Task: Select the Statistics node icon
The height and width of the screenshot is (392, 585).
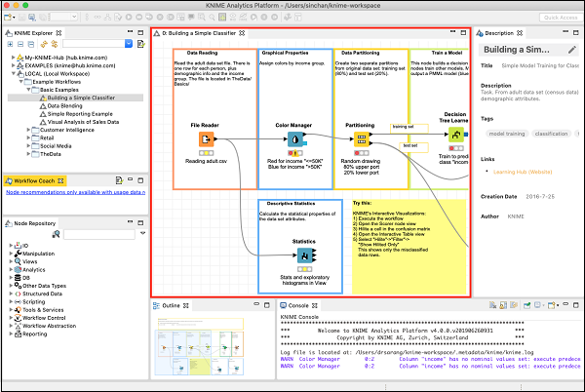Action: pos(305,256)
